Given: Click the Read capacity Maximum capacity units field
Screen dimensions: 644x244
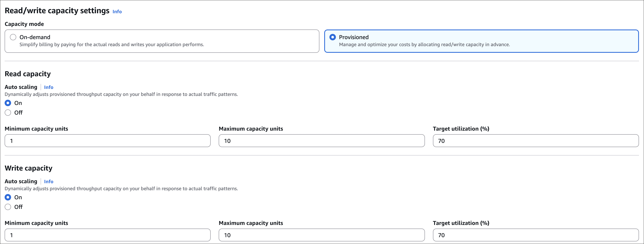Looking at the screenshot, I should pyautogui.click(x=322, y=140).
